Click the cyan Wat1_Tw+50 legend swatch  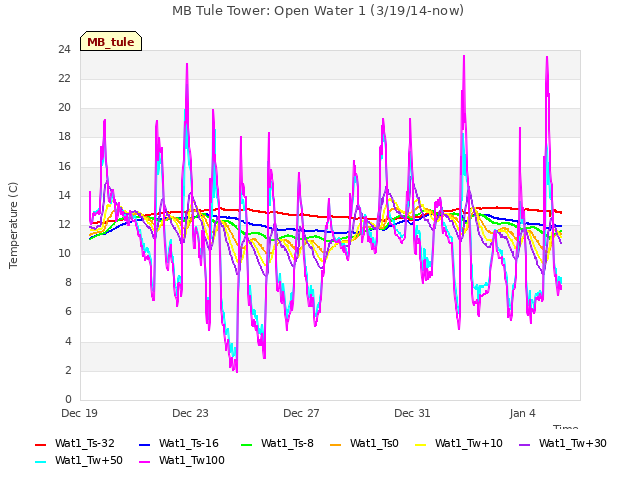pos(41,462)
